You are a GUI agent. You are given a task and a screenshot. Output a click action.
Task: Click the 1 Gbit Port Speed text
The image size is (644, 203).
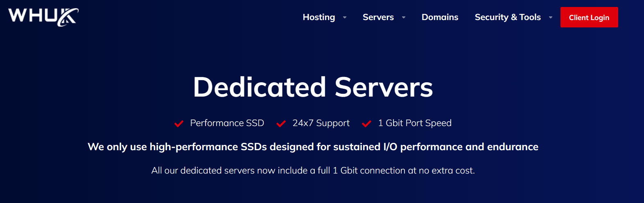(415, 123)
